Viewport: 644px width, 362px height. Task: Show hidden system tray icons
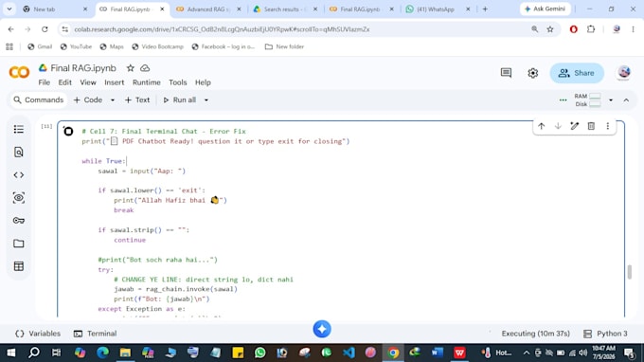pos(527,353)
